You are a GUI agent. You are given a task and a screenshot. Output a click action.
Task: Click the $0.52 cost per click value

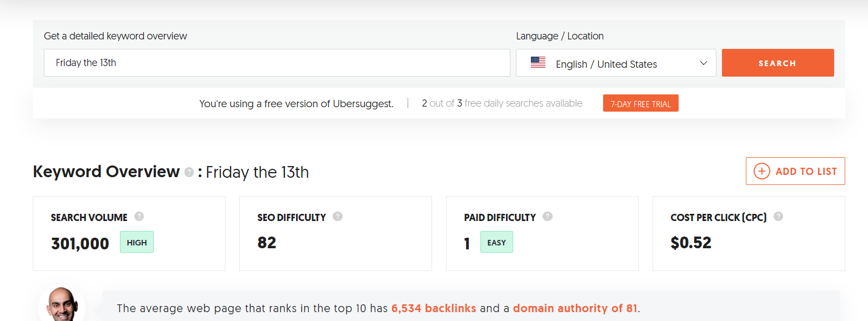point(691,243)
